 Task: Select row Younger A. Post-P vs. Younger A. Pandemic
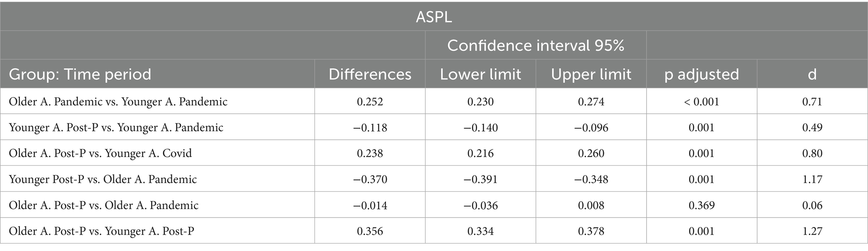click(434, 127)
